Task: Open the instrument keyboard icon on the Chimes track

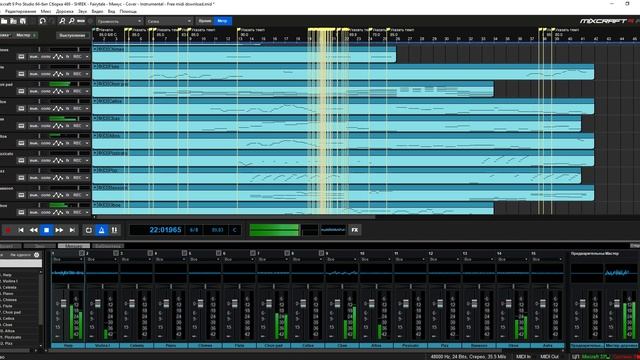Action: pos(21,57)
